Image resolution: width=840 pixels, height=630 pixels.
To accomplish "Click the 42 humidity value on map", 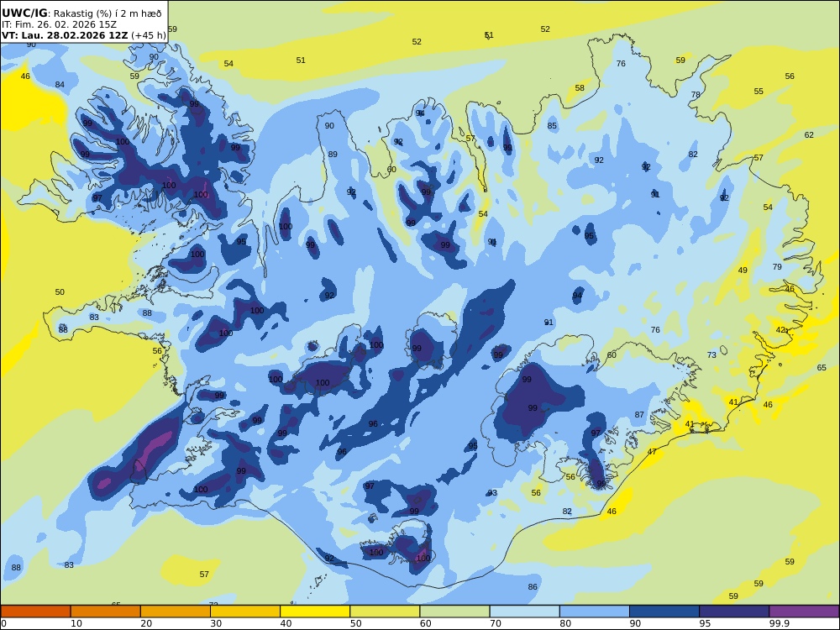I will (x=780, y=330).
